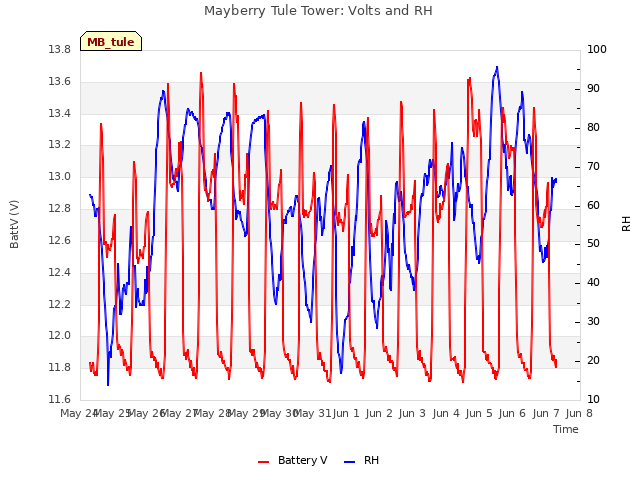640x480 pixels.
Task: Click the 13.2 left axis label
Action: coord(60,145)
